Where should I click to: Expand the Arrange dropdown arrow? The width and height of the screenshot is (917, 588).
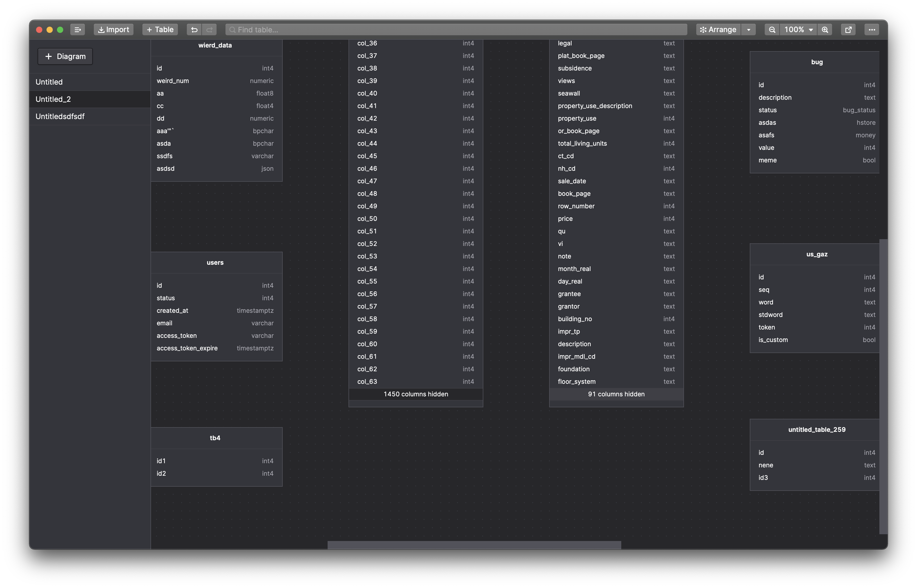point(748,30)
